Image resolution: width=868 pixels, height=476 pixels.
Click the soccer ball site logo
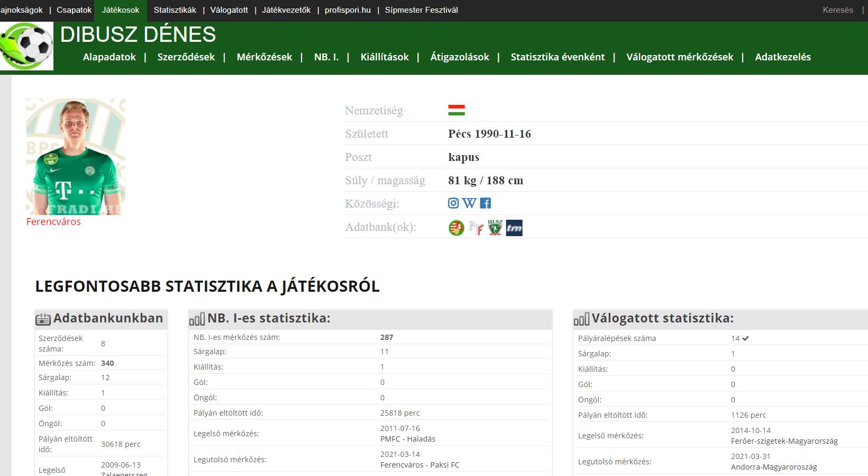pyautogui.click(x=26, y=46)
